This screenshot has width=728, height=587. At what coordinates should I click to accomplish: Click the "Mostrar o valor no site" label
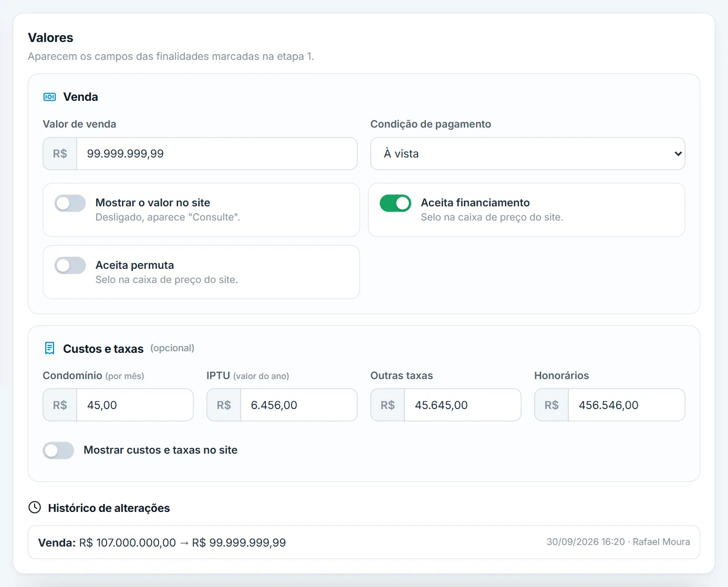pos(153,203)
